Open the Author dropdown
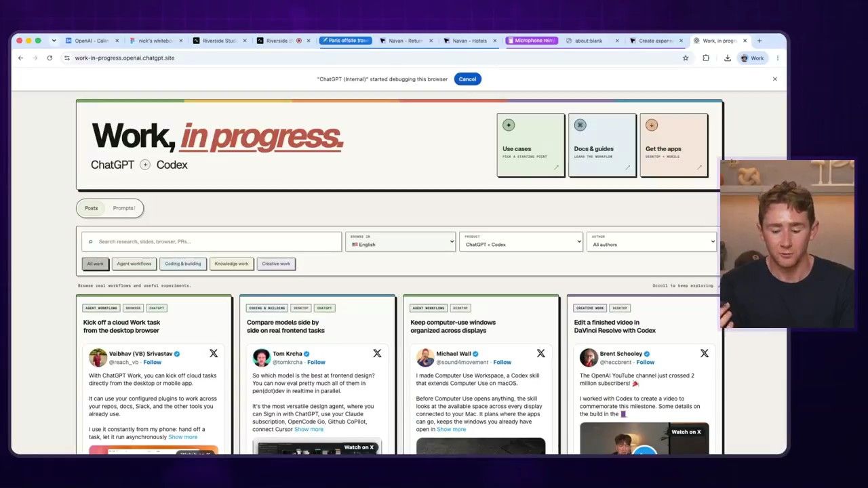Screen dimensions: 868x488 point(652,242)
